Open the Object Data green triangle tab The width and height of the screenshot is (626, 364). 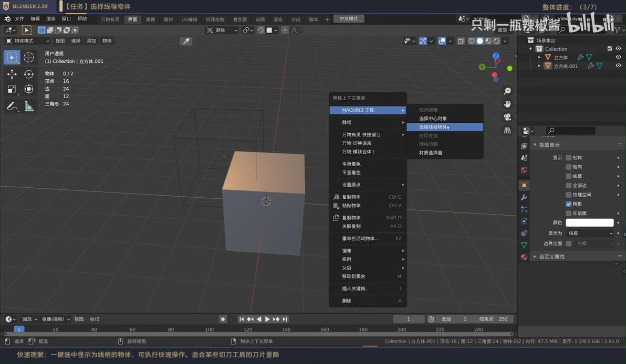[524, 245]
